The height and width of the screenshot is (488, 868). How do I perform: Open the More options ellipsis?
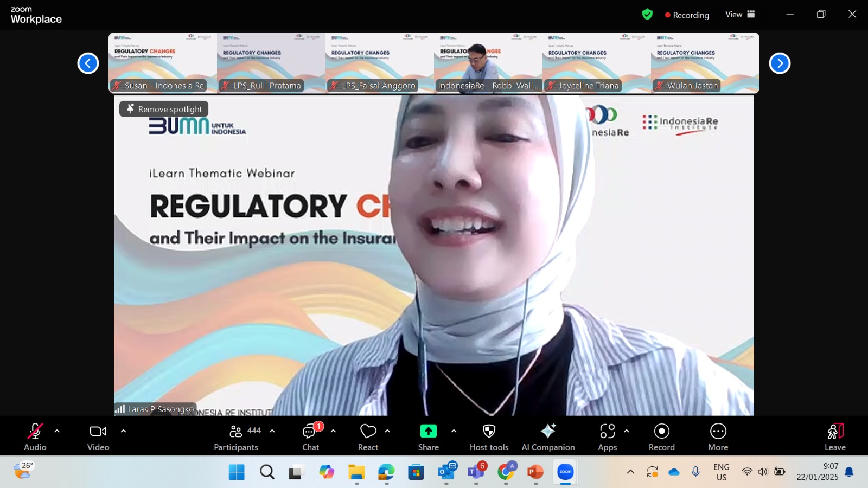[x=718, y=436]
